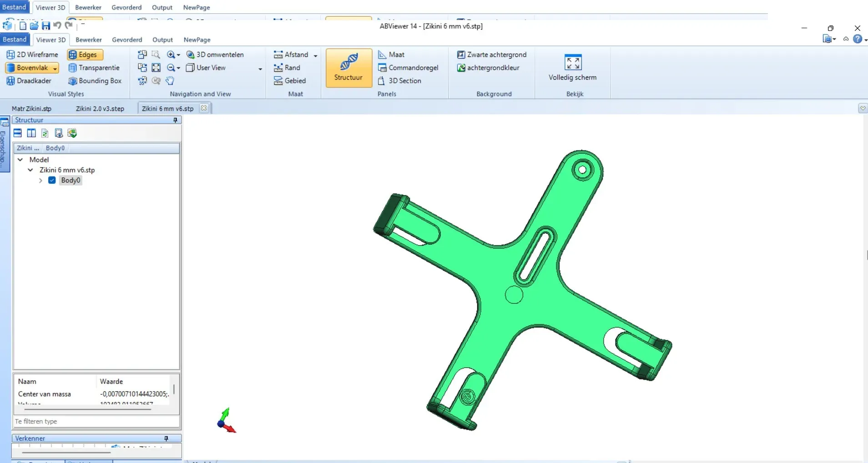
Task: Click the horizontal split icon in Structuur toolbar
Action: pos(18,133)
